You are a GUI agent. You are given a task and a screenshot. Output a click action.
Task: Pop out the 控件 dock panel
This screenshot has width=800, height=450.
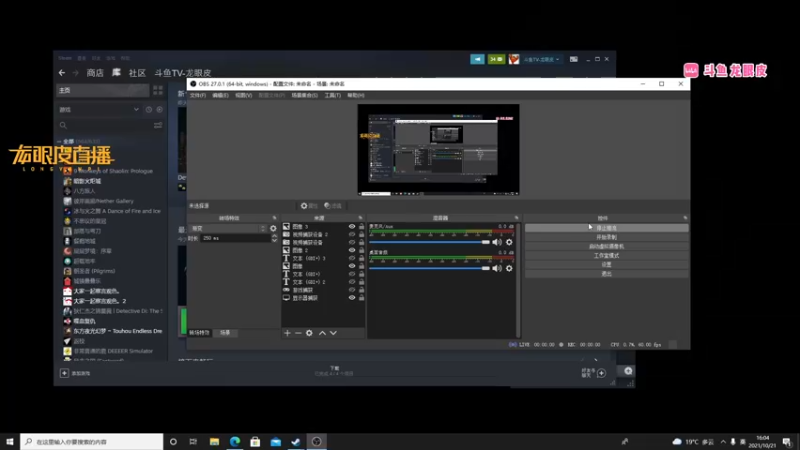coord(685,218)
